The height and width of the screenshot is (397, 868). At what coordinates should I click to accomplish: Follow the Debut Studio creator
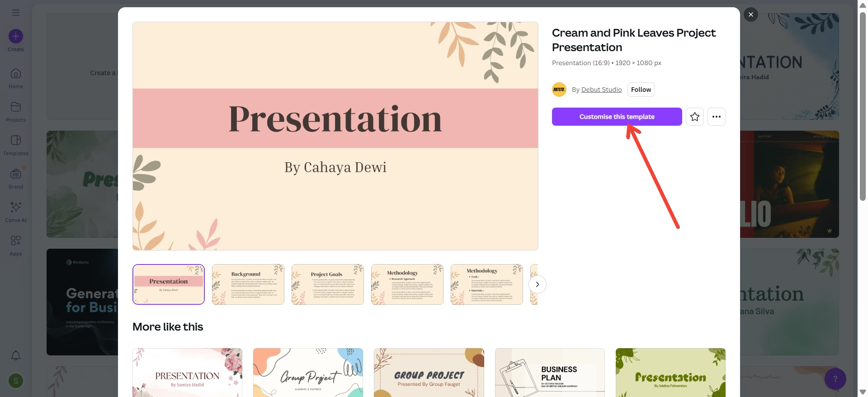click(x=641, y=90)
